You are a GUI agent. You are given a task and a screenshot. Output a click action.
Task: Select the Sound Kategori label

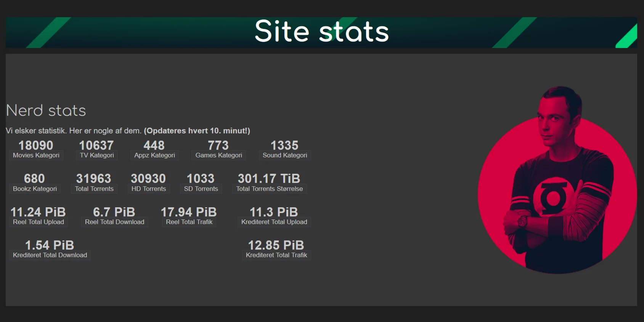285,155
